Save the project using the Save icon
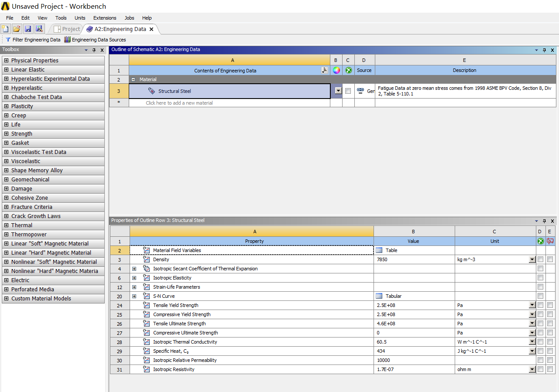 click(27, 28)
